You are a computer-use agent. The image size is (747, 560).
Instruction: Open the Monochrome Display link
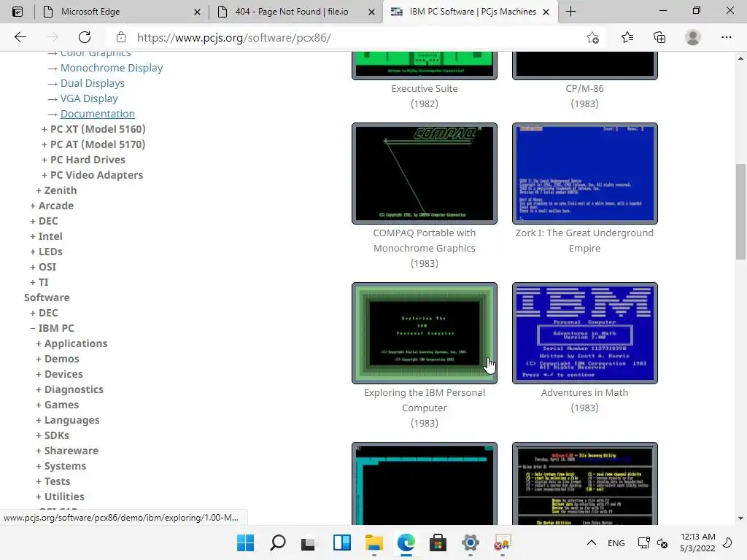point(112,68)
